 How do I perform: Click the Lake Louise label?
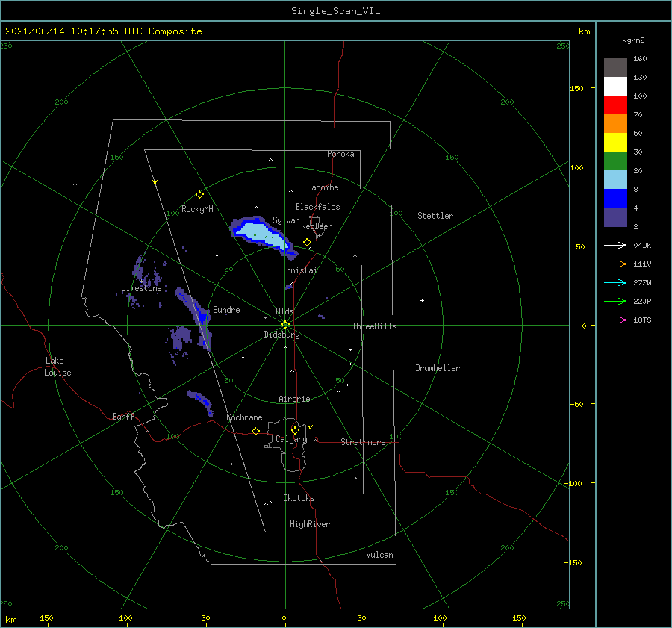[x=57, y=367]
